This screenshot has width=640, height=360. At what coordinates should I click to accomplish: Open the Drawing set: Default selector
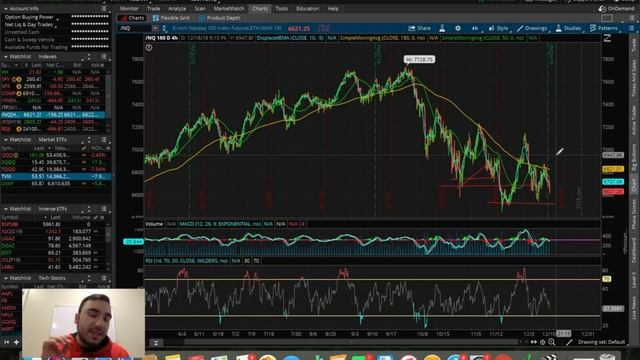[601, 342]
